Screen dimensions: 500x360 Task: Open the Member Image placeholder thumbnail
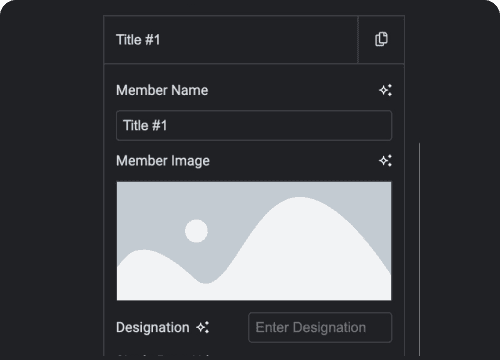point(254,241)
